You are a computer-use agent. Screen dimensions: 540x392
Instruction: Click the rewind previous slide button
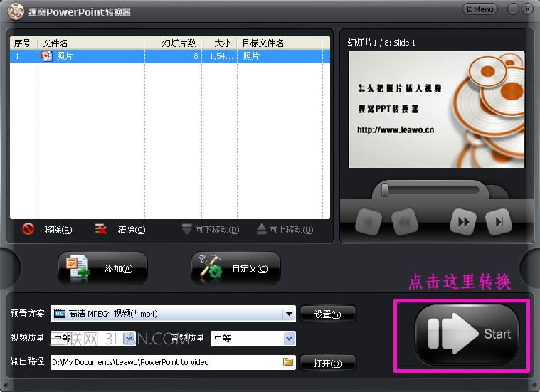404,222
